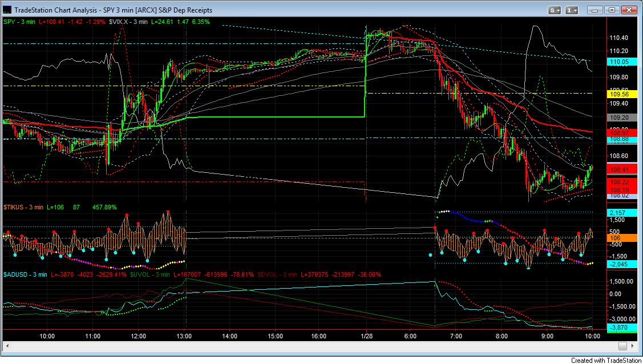Select the '$VIX.X - 3 min' legend label
The image size is (643, 364).
coord(128,22)
